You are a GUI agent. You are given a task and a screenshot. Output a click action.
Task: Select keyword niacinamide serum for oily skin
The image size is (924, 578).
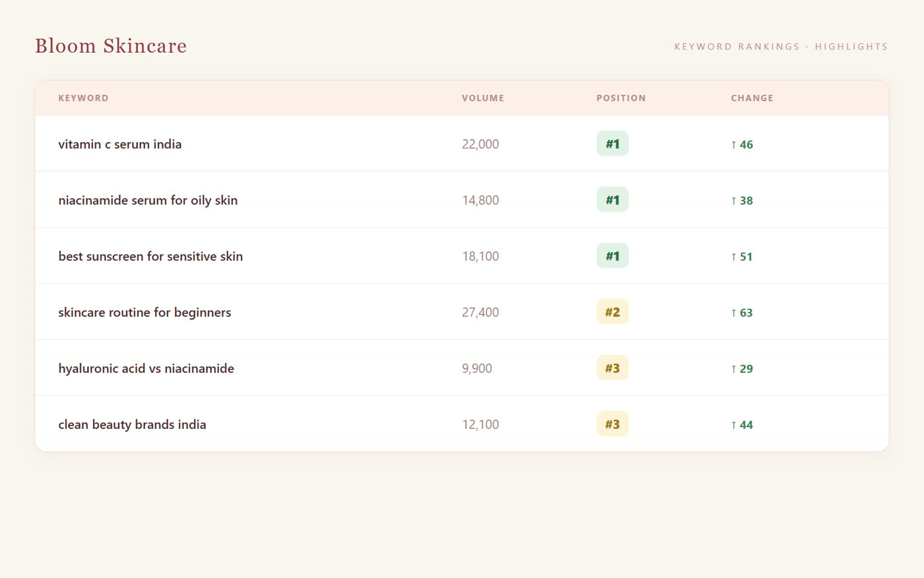148,200
